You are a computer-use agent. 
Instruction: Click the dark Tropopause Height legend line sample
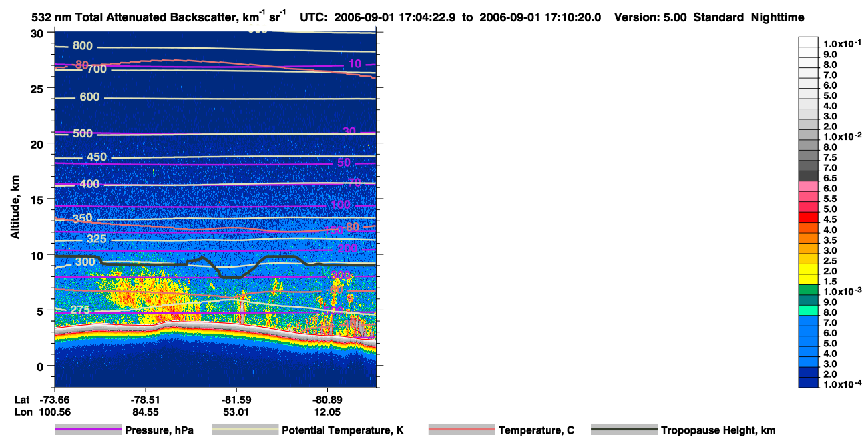coord(624,430)
